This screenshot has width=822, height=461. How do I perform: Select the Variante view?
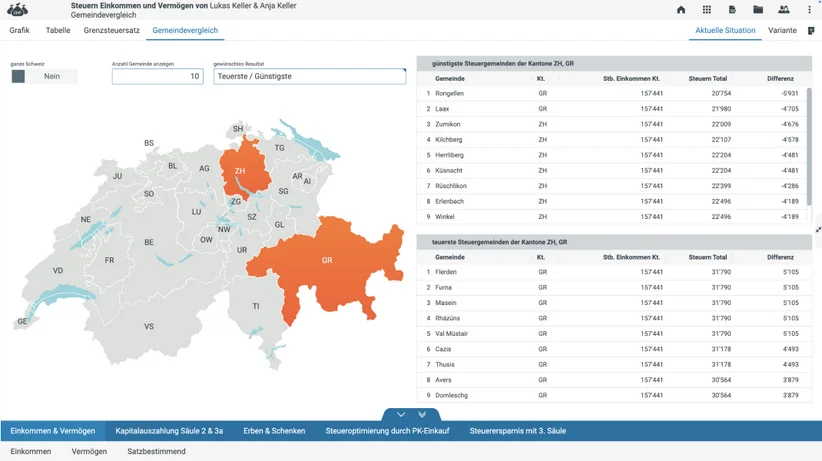coord(782,30)
